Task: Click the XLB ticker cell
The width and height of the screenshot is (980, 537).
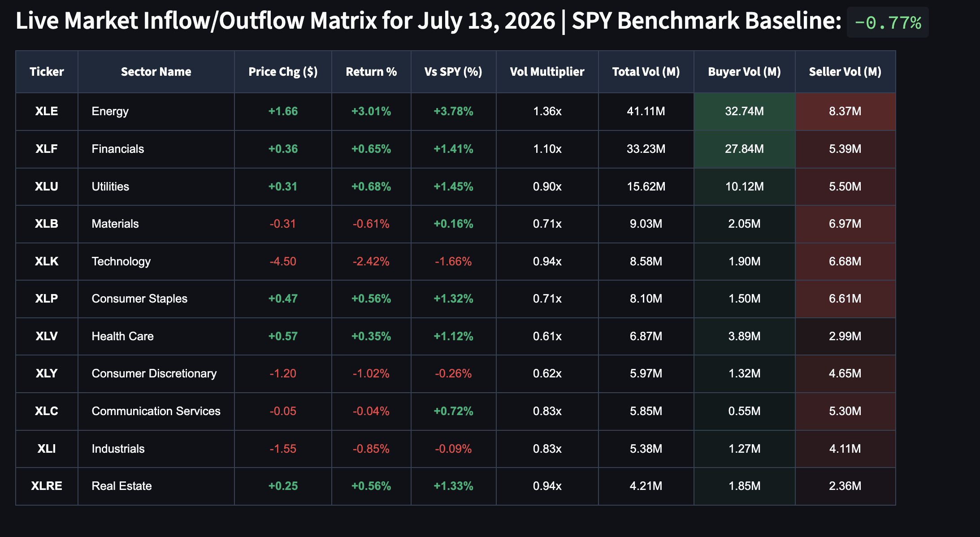Action: click(x=47, y=224)
